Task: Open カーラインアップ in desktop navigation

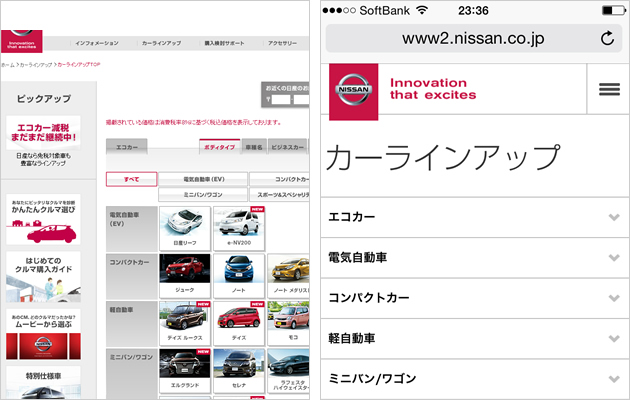Action: click(161, 43)
